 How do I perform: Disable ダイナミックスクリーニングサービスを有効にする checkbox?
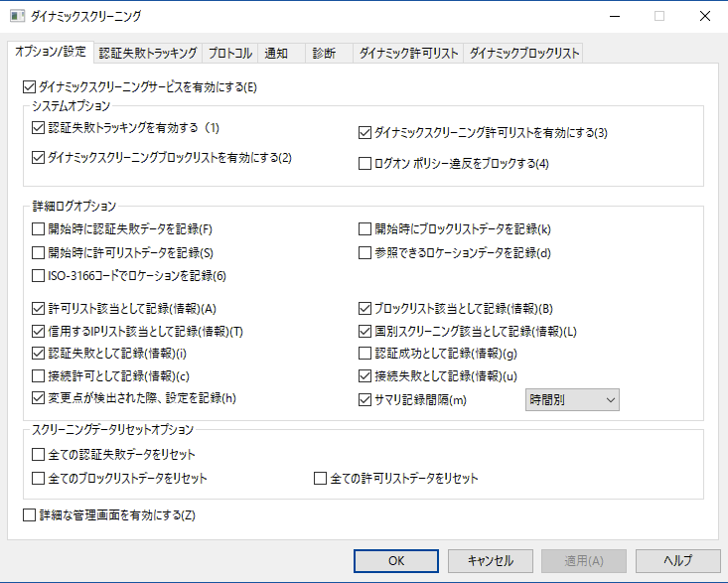(28, 87)
